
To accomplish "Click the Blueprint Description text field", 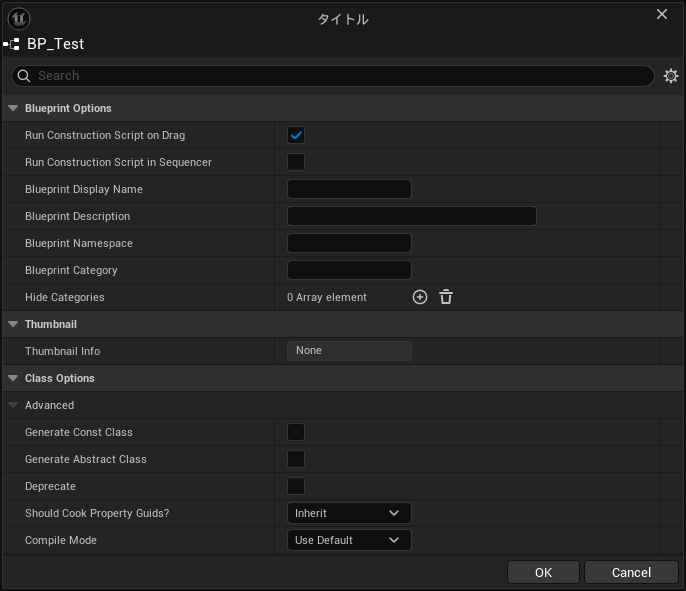I will pyautogui.click(x=411, y=216).
